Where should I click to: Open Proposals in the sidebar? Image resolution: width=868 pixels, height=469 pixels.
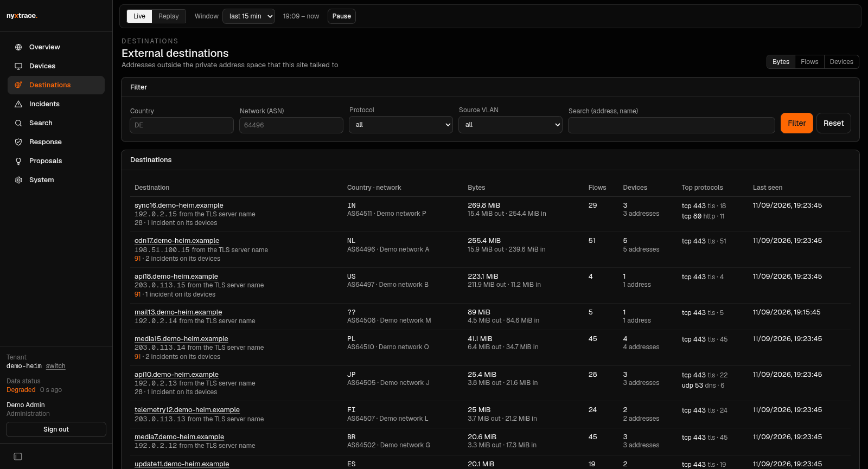(x=56, y=161)
